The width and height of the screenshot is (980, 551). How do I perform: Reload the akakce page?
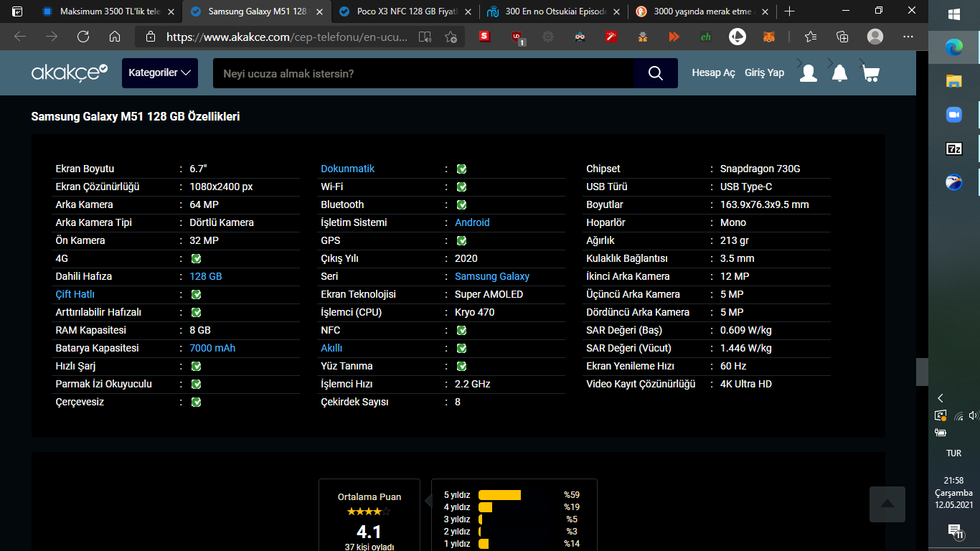click(83, 37)
